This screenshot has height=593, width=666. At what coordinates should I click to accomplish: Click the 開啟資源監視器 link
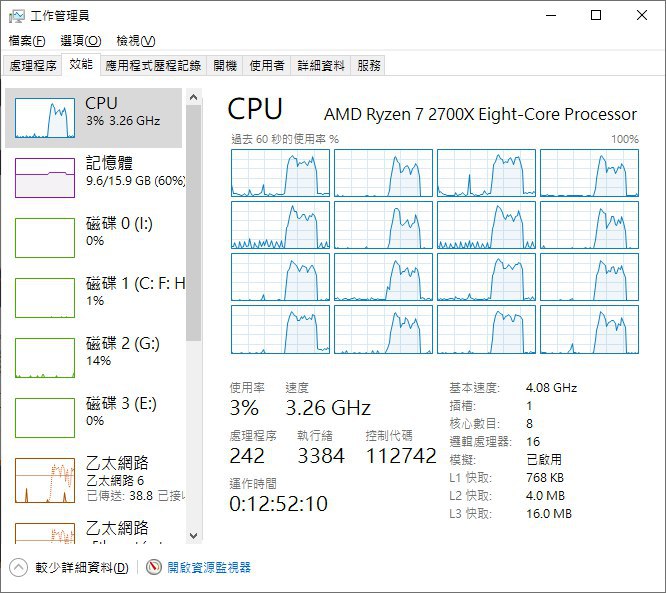click(x=209, y=568)
